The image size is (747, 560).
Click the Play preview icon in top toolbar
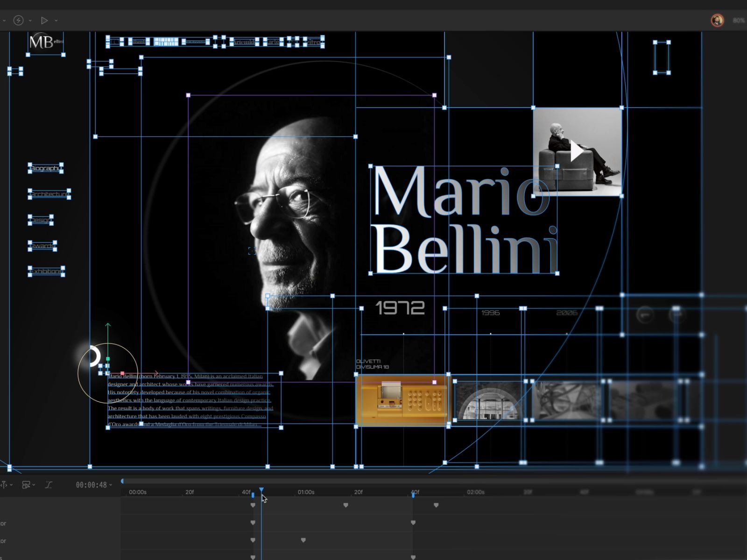(x=44, y=20)
